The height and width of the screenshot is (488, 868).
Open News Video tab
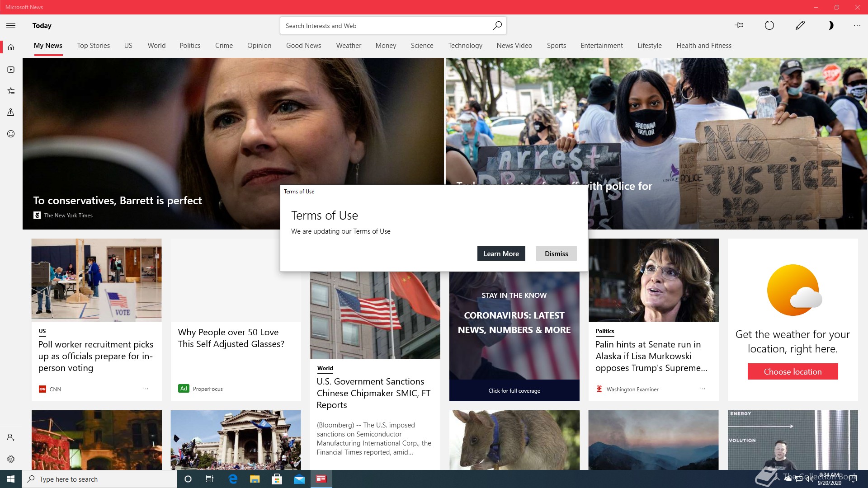coord(514,46)
